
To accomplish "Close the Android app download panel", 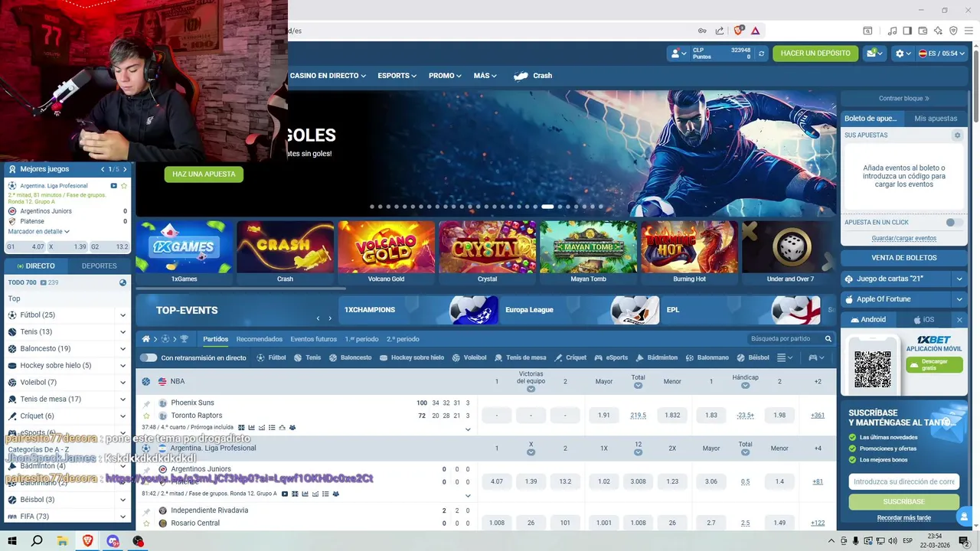I will pyautogui.click(x=959, y=320).
